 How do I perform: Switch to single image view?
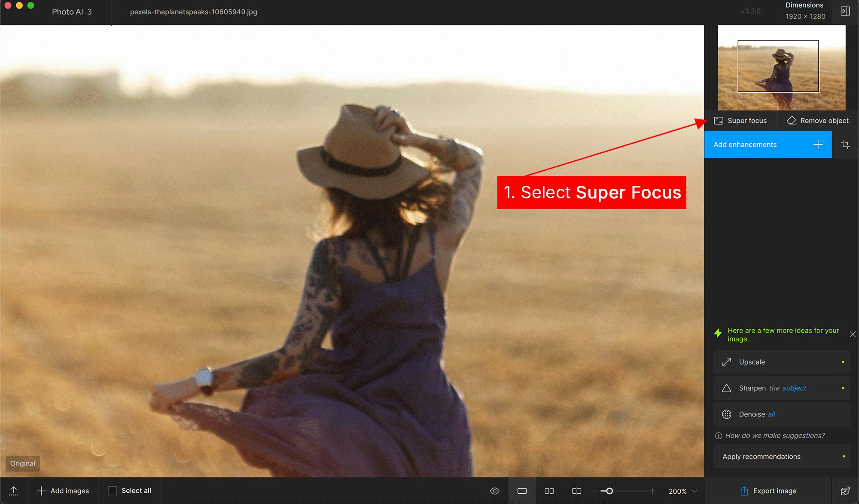[522, 491]
